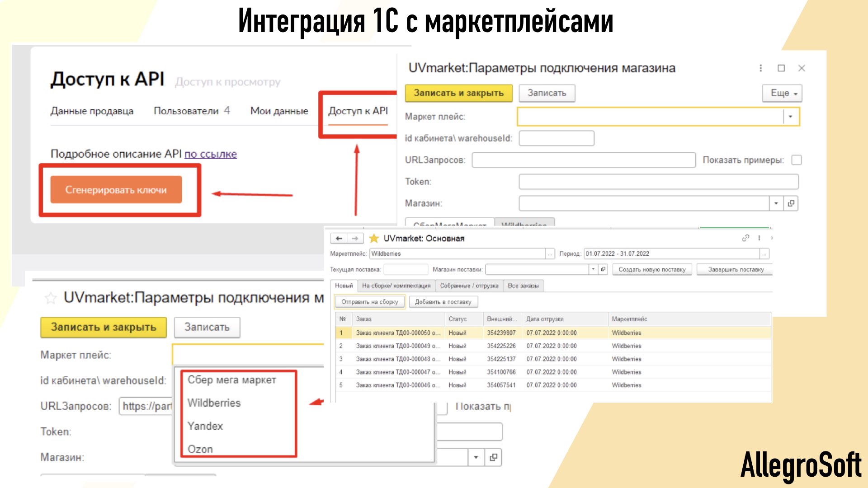Select order row Заказ клиента ТД00-000048
868x488 pixels.
[553, 359]
